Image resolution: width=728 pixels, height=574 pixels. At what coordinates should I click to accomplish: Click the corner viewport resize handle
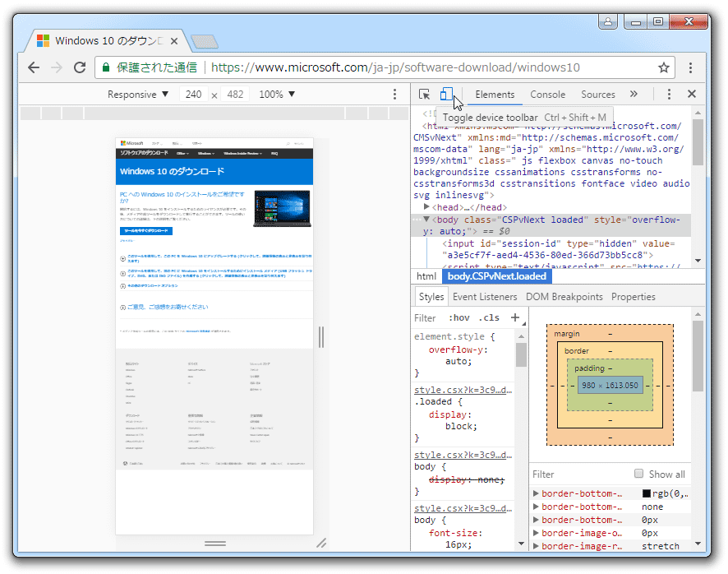click(x=321, y=543)
